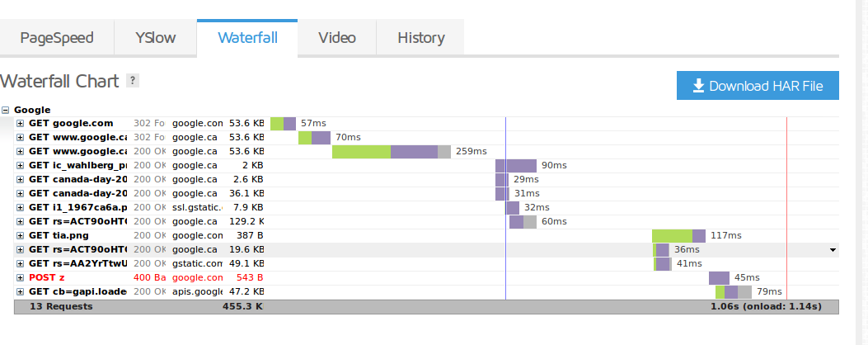Image resolution: width=868 pixels, height=345 pixels.
Task: Expand the GET cb=gapi.loaded request row
Action: [x=20, y=291]
